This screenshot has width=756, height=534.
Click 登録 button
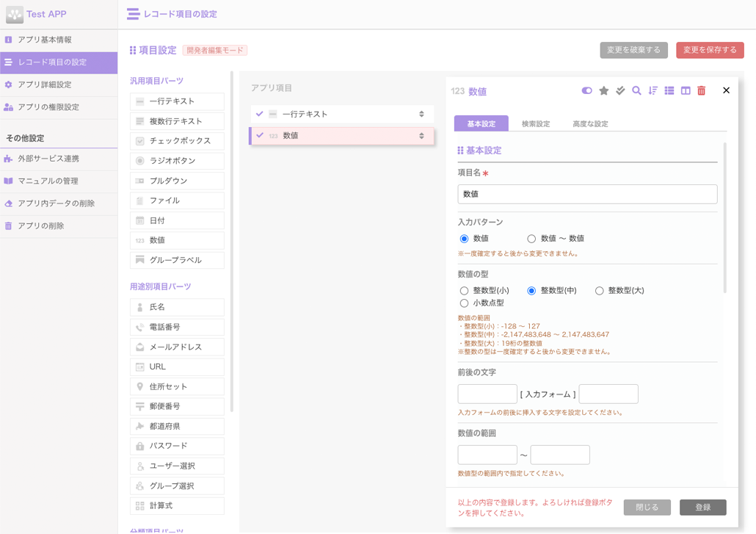(x=703, y=508)
